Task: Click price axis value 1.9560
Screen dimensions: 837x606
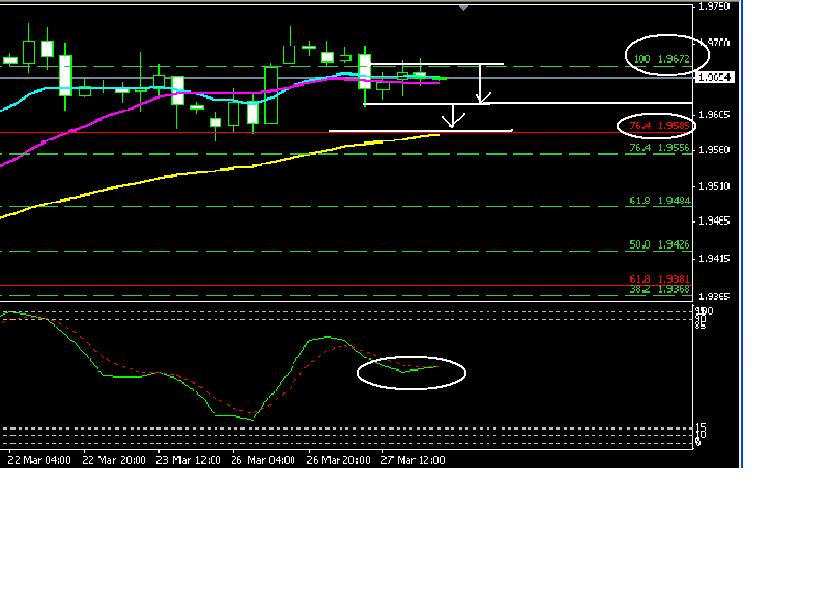Action: pos(714,150)
